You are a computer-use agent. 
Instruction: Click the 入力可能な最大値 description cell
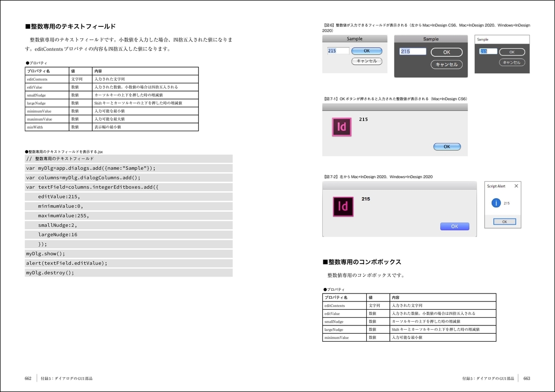click(x=145, y=119)
